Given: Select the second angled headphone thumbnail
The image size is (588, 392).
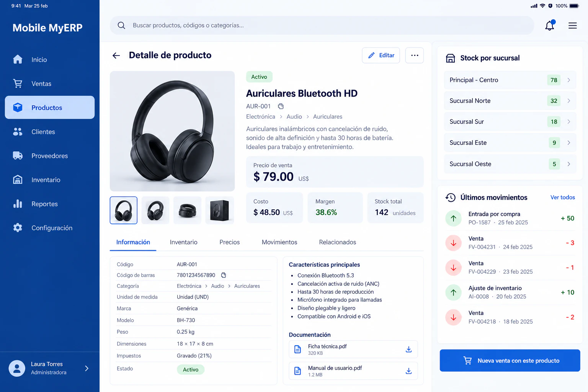Looking at the screenshot, I should tap(155, 210).
